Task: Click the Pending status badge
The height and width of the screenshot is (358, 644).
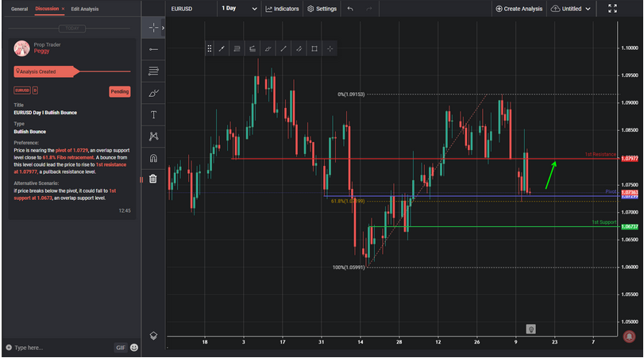Action: tap(120, 91)
